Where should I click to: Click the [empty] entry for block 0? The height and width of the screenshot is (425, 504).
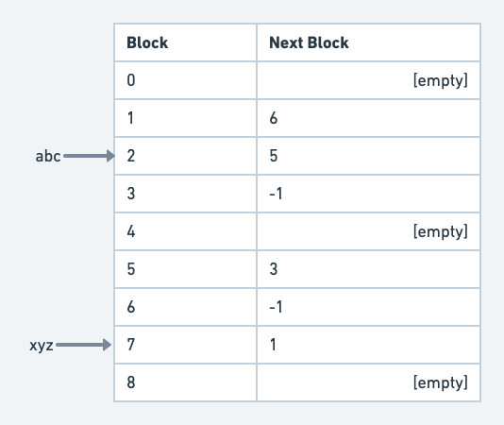(x=441, y=80)
